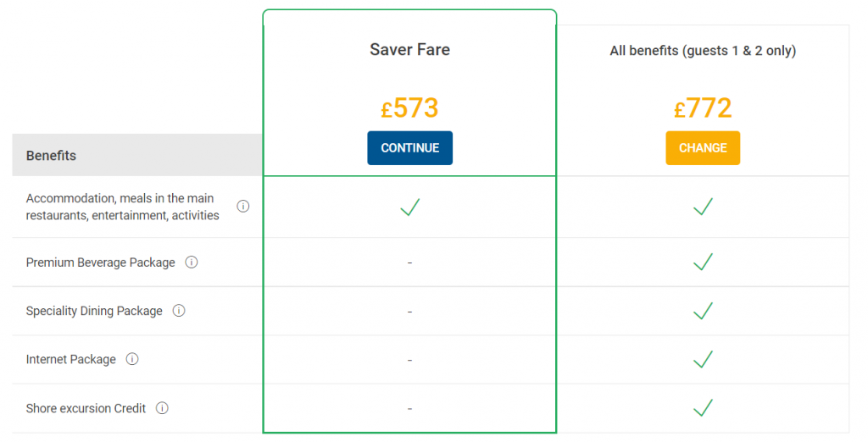
Task: Click Premium Beverage Package info icon
Action: coord(192,262)
